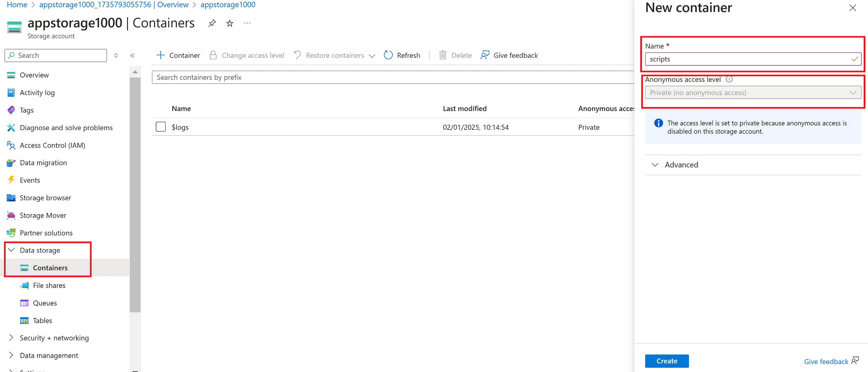Go to Home breadcrumb link
This screenshot has width=868, height=372.
(x=17, y=5)
